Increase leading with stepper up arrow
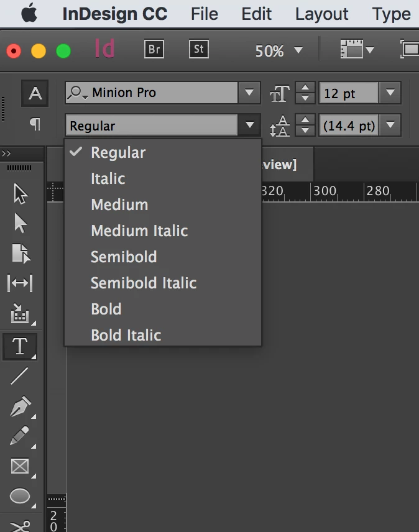419x532 pixels. (x=305, y=120)
